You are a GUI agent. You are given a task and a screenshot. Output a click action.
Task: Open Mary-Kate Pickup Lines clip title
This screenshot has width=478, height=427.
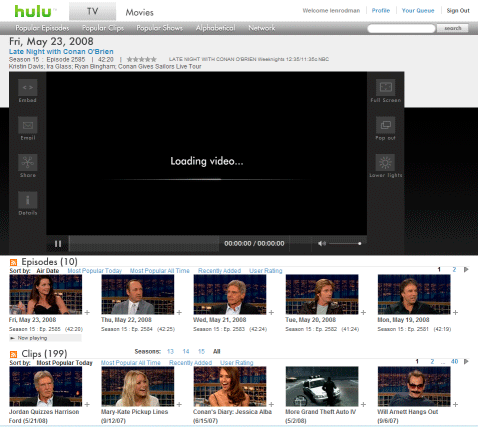pyautogui.click(x=134, y=412)
